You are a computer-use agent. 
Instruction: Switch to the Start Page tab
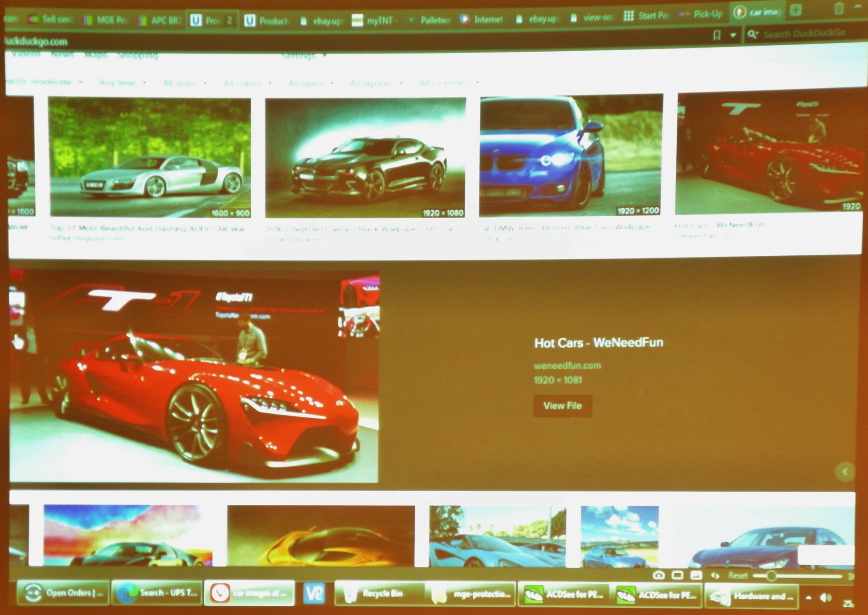(x=647, y=16)
